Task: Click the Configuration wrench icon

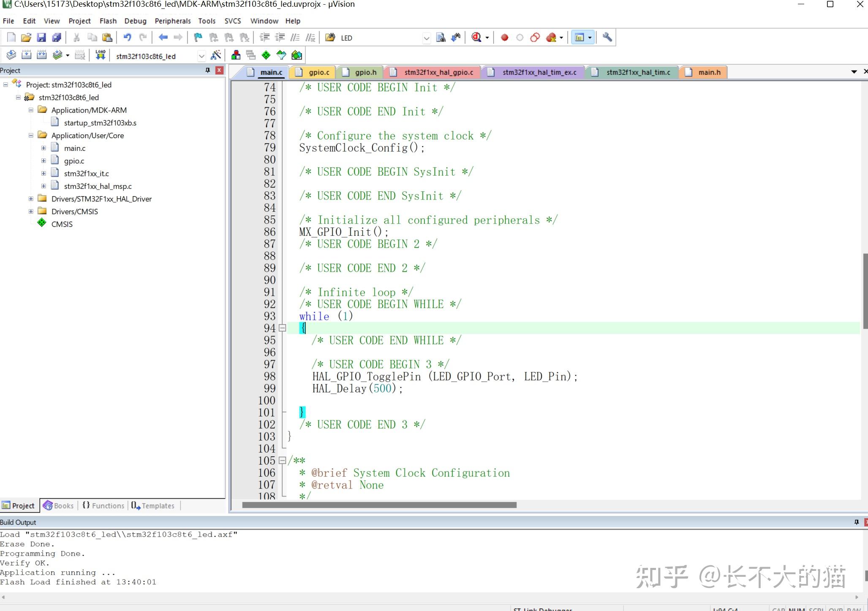Action: pos(607,38)
